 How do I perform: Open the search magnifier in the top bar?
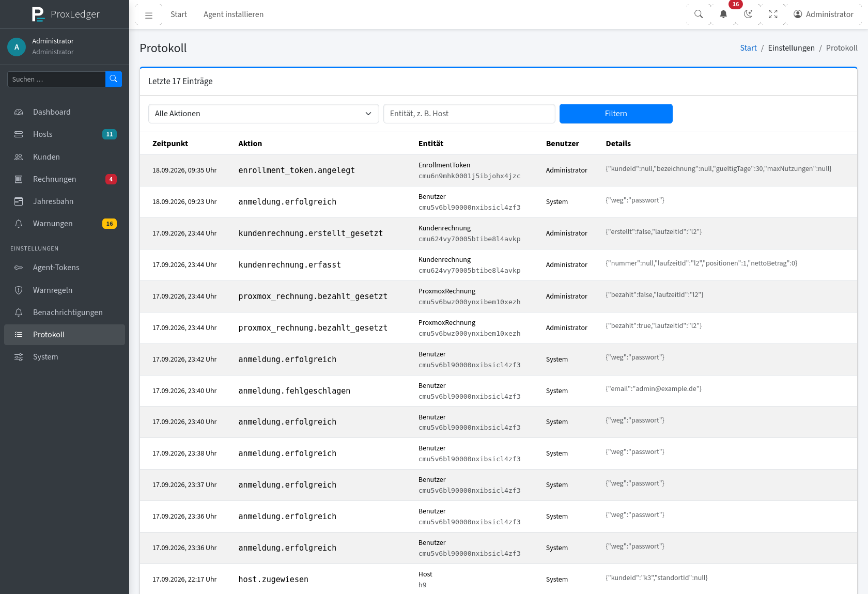[x=699, y=14]
